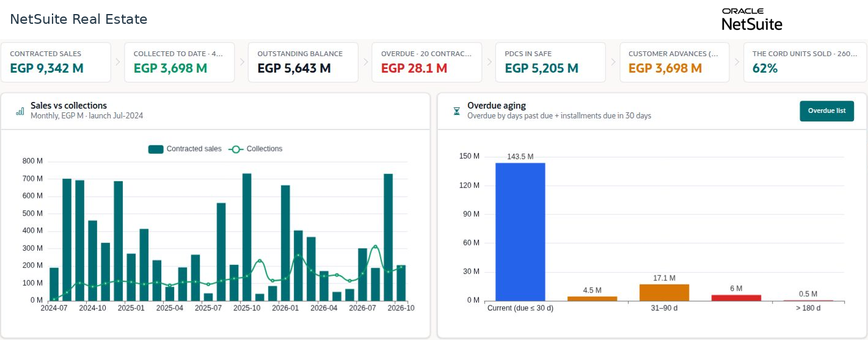Click the '90 M' y-axis label

point(471,214)
